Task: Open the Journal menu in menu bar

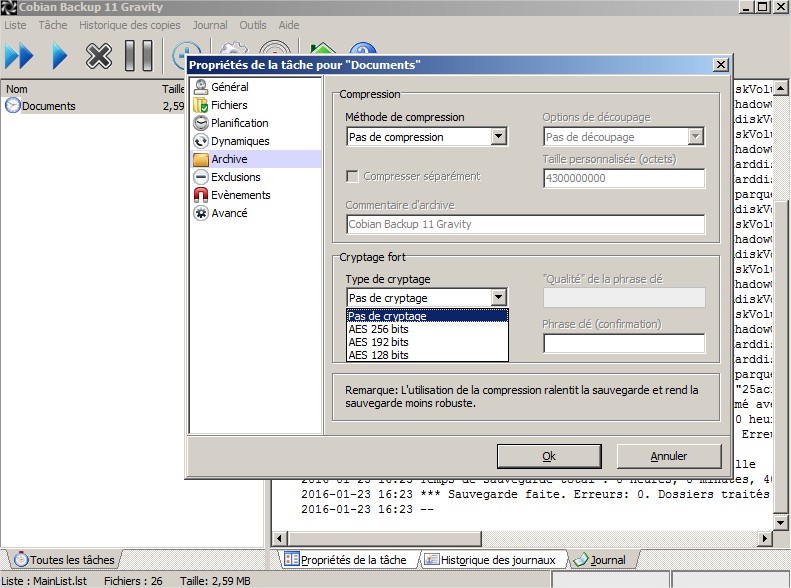Action: 210,25
